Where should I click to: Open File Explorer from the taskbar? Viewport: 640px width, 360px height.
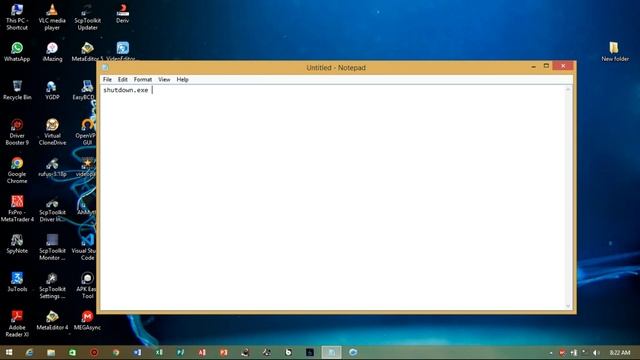tap(51, 352)
